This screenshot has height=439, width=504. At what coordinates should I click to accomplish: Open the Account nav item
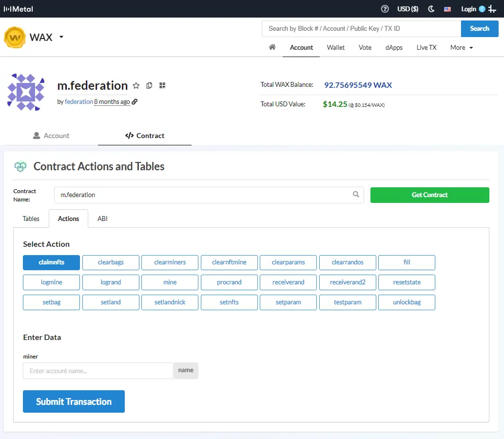(301, 48)
